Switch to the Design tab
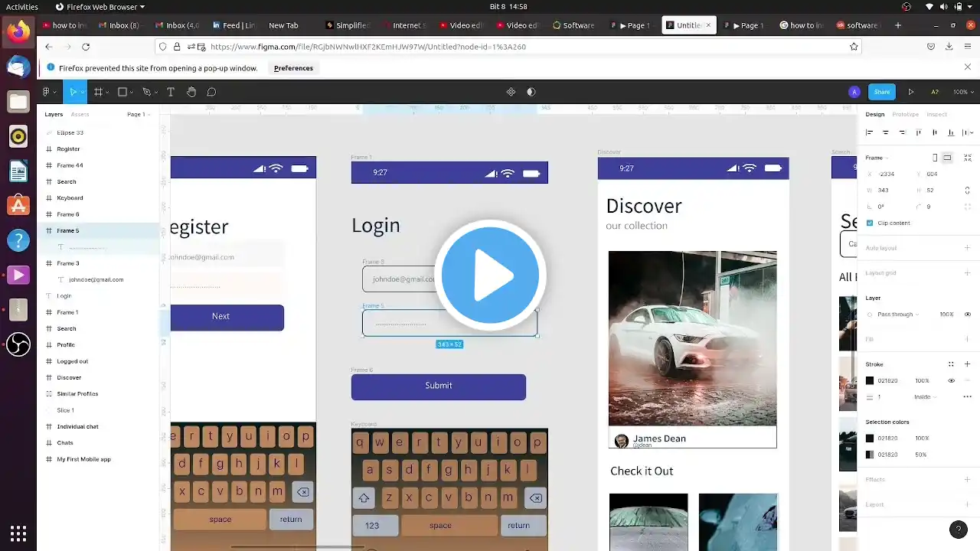The height and width of the screenshot is (551, 980). tap(875, 115)
